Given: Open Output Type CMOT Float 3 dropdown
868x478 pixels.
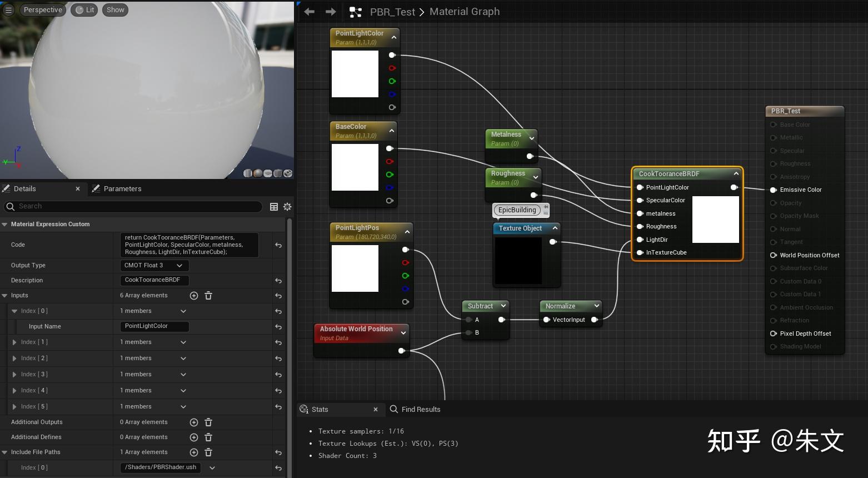Looking at the screenshot, I should pos(154,266).
